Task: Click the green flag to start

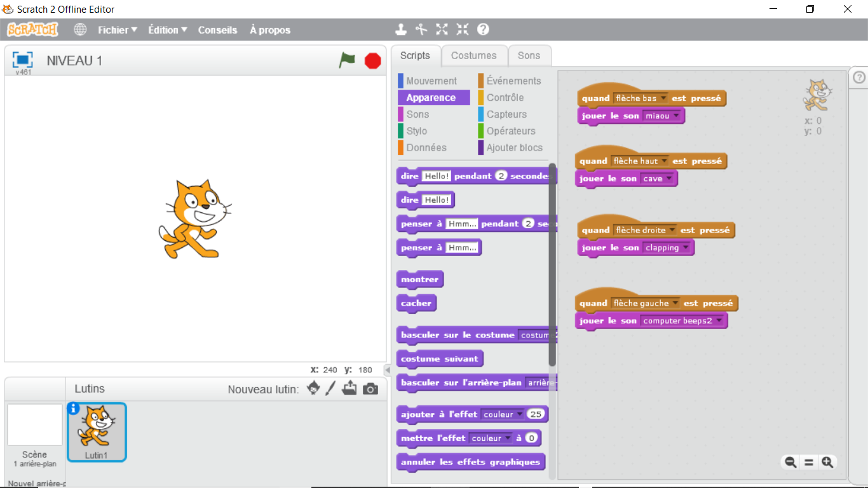Action: point(347,60)
